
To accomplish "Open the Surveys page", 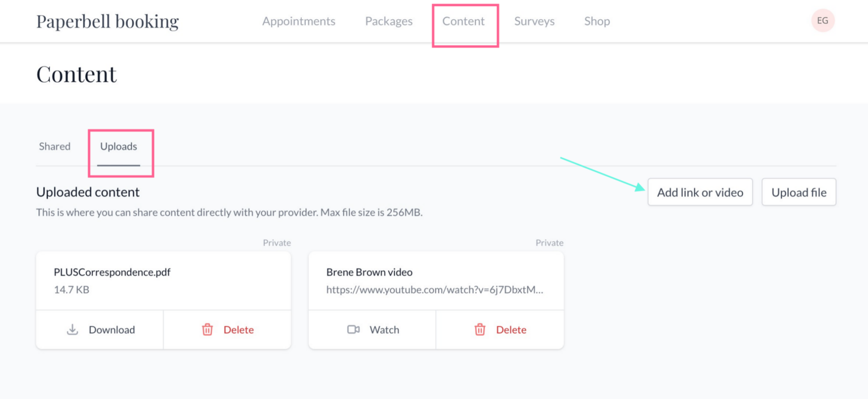I will pos(534,21).
